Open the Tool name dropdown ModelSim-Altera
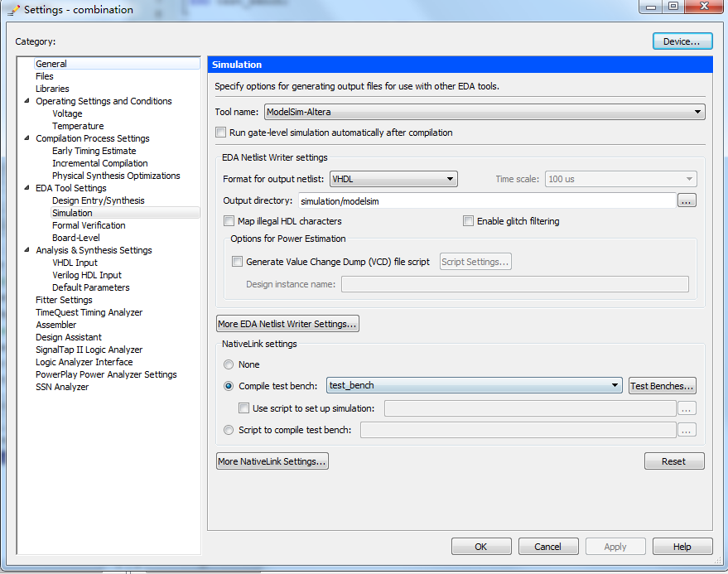Image resolution: width=728 pixels, height=574 pixels. click(485, 112)
